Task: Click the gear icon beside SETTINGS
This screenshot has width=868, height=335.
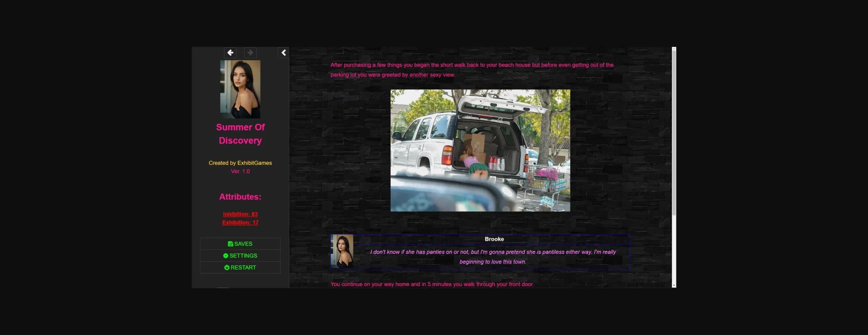Action: 225,256
